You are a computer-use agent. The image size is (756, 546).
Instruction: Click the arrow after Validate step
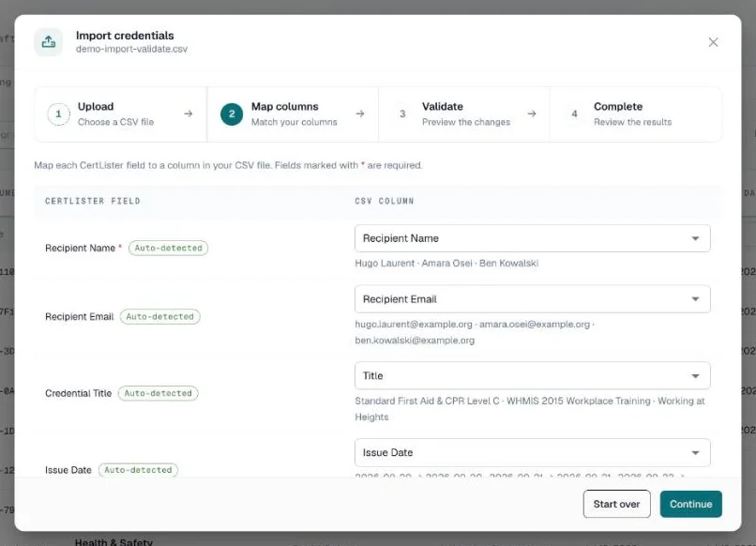[531, 114]
